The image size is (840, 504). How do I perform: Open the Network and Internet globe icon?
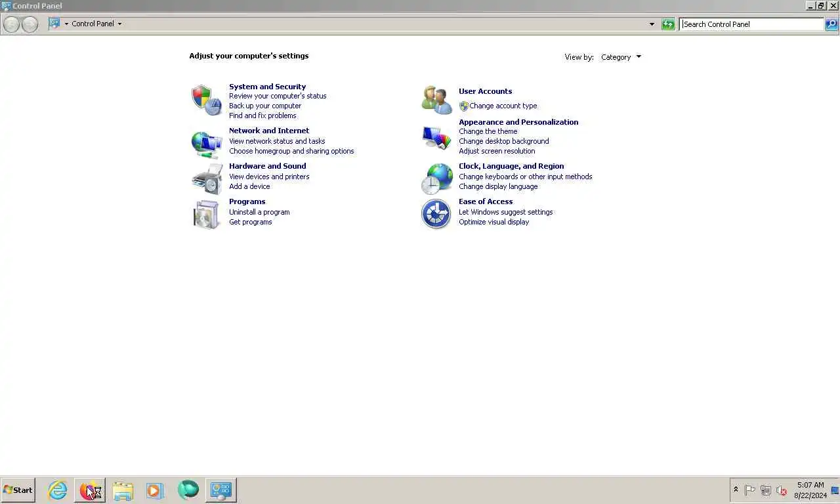pos(207,144)
